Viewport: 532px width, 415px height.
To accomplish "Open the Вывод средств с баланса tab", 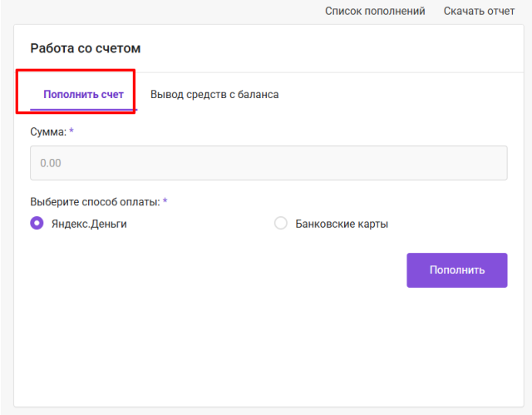I will tap(214, 94).
